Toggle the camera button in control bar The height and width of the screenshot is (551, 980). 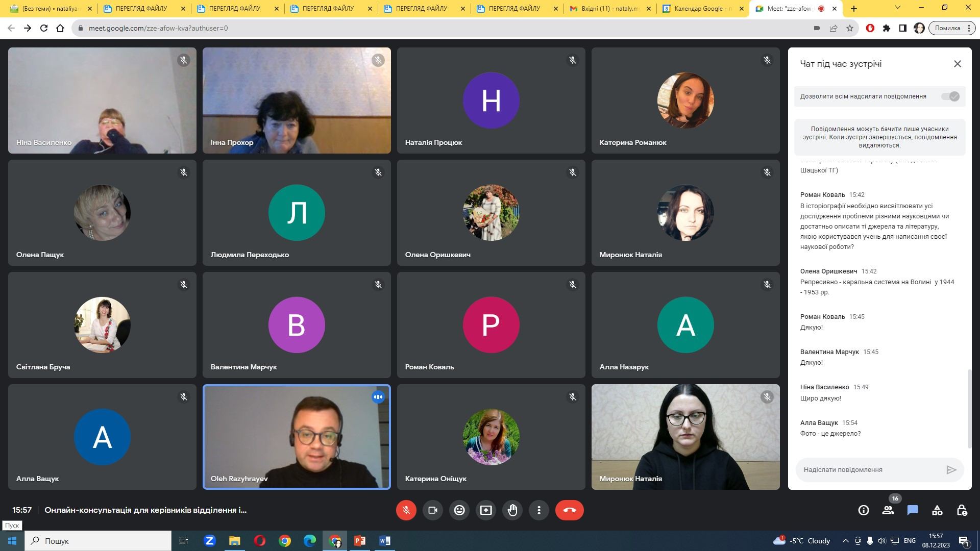coord(433,510)
